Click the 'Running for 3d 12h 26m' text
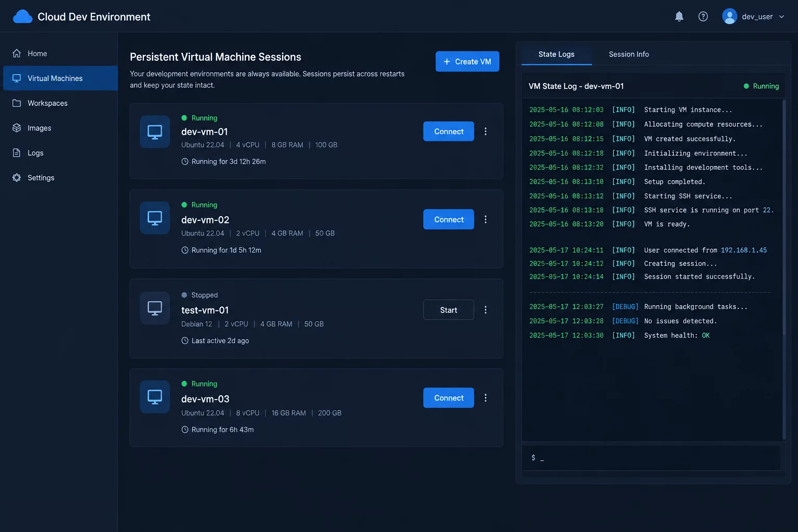 [229, 162]
